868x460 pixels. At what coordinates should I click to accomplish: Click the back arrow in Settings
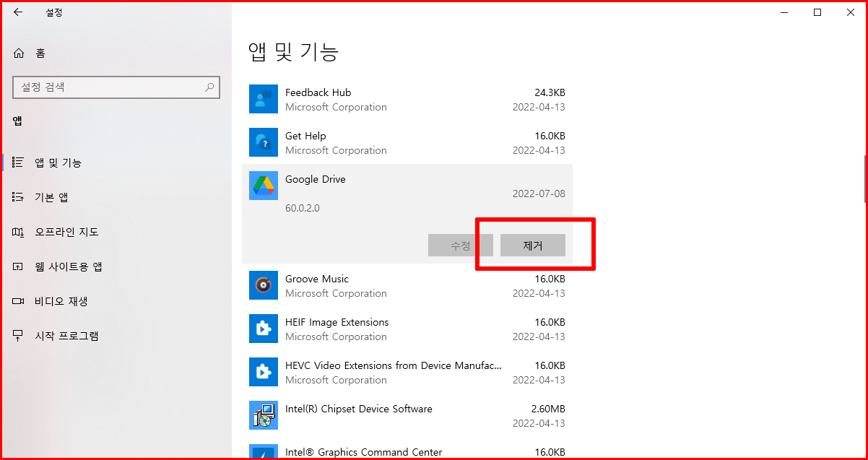point(18,12)
